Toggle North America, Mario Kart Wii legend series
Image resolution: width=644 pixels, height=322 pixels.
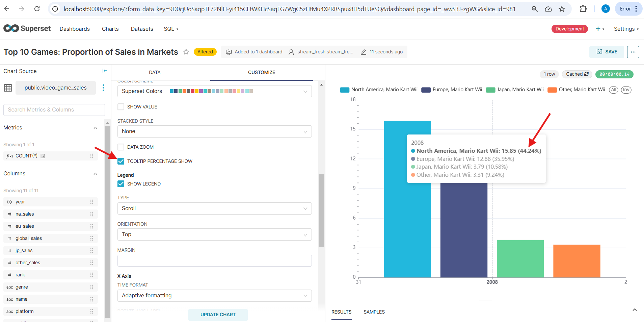pyautogui.click(x=379, y=90)
